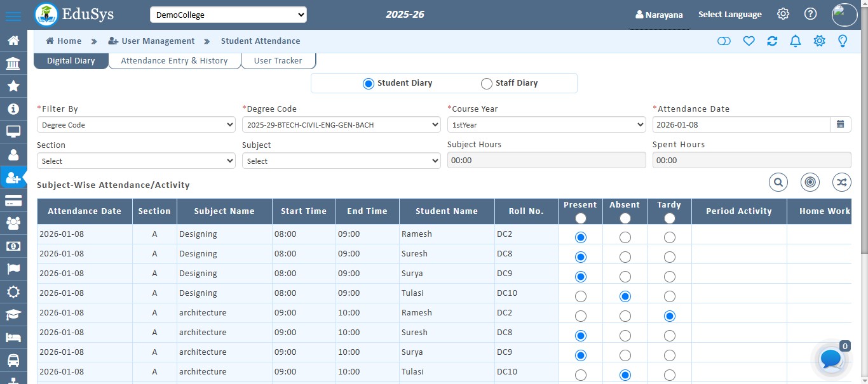Open the DemoCollege dropdown
The image size is (868, 384).
[228, 14]
